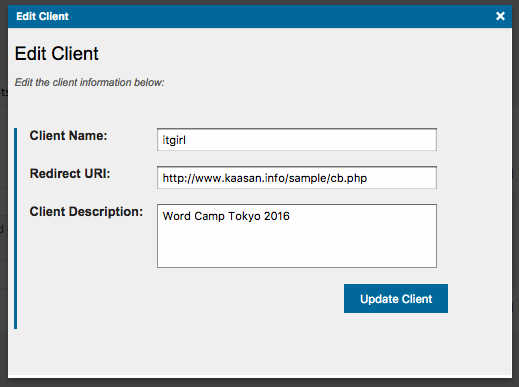
Task: Click the 'Client Description:' label
Action: point(86,212)
